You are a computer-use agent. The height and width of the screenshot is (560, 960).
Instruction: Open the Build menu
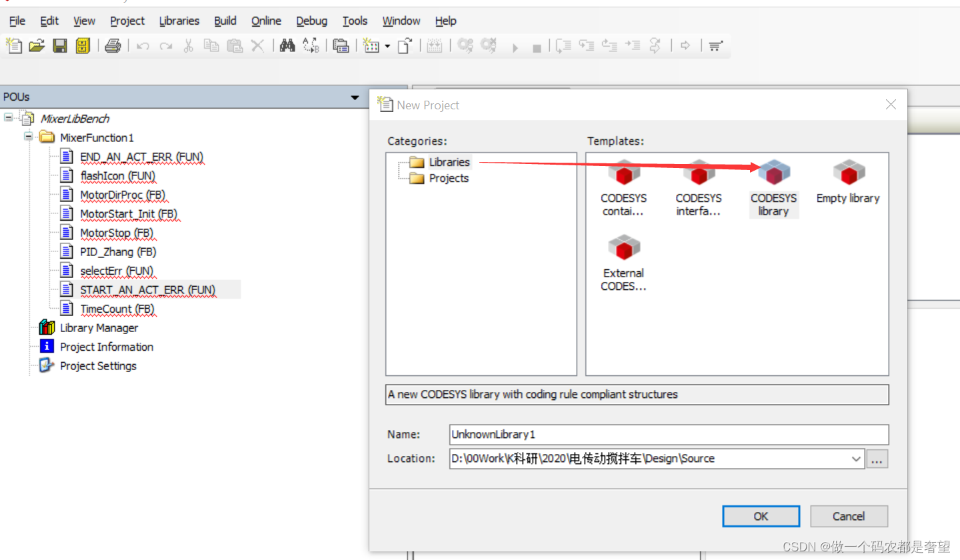pos(225,21)
